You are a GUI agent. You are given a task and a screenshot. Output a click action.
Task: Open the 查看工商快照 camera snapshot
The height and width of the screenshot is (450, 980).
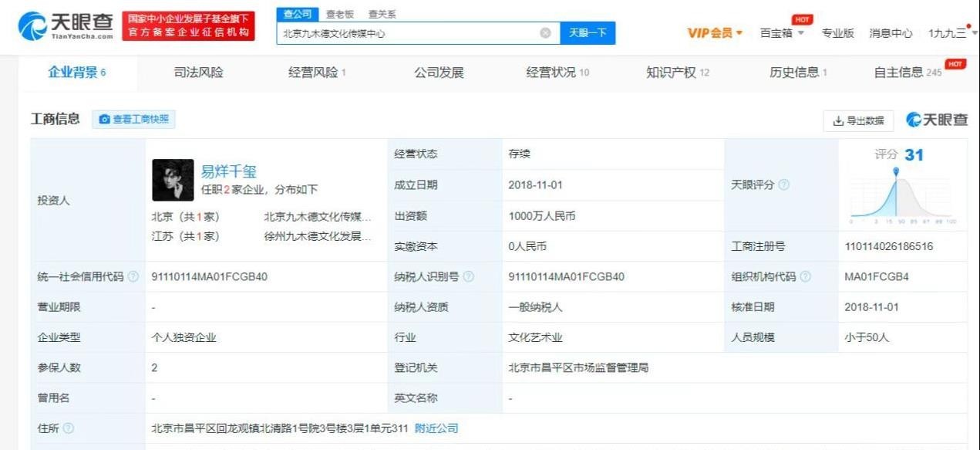click(134, 120)
